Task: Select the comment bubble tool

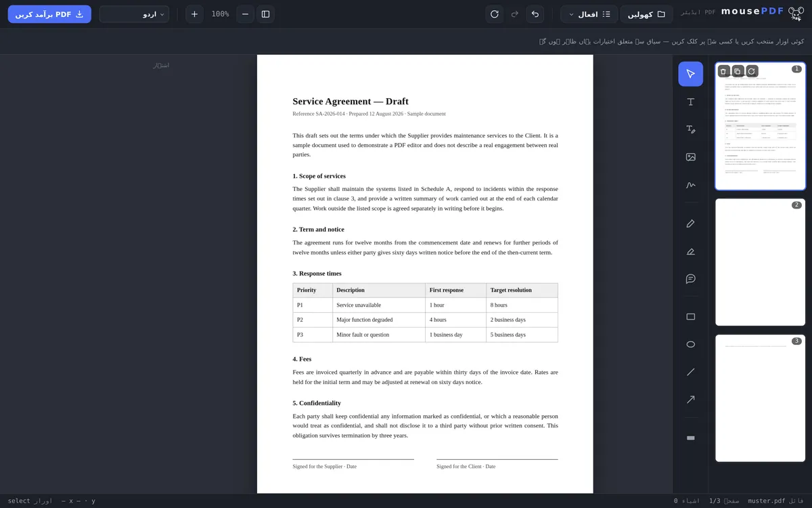Action: click(x=690, y=279)
